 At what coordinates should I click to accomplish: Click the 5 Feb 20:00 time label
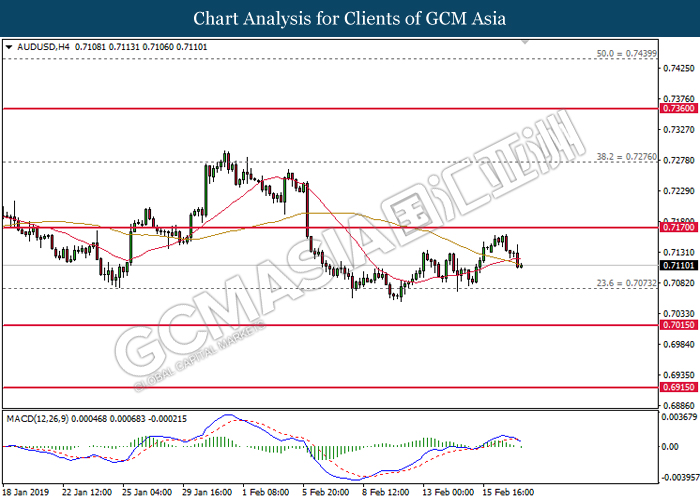[x=325, y=492]
